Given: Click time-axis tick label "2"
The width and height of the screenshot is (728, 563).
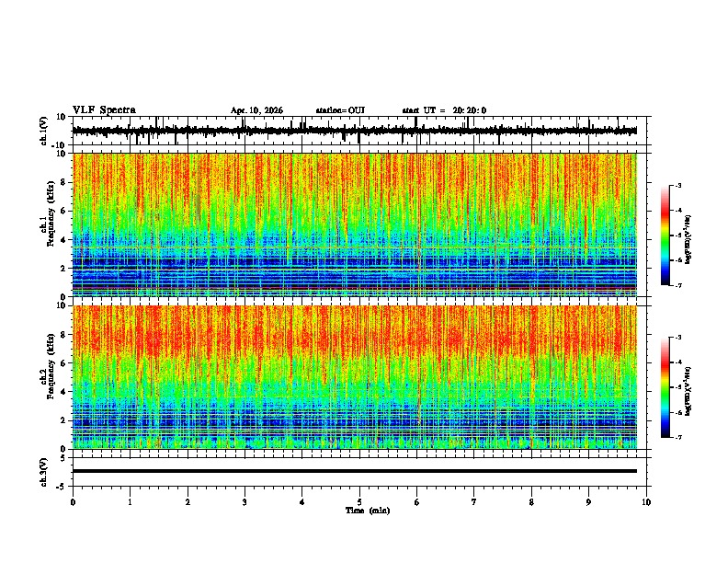Looking at the screenshot, I should pos(188,502).
